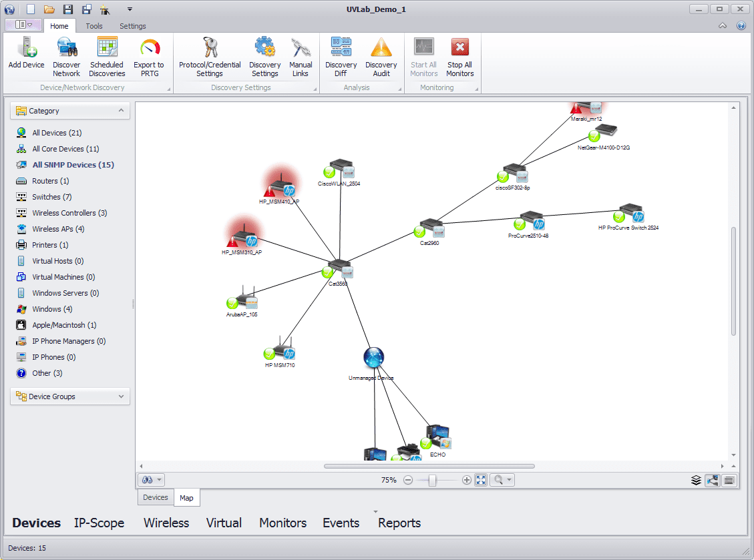Switch to the Home ribbon tab
The image size is (754, 560).
59,26
